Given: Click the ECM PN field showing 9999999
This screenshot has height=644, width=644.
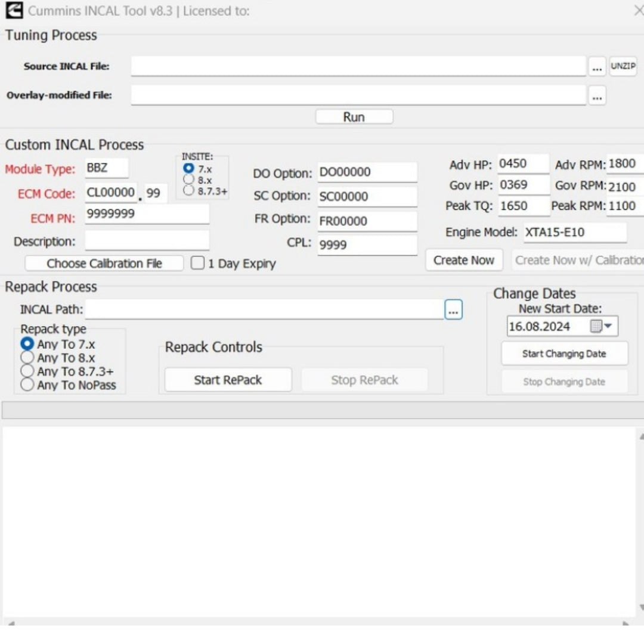Looking at the screenshot, I should coord(147,214).
